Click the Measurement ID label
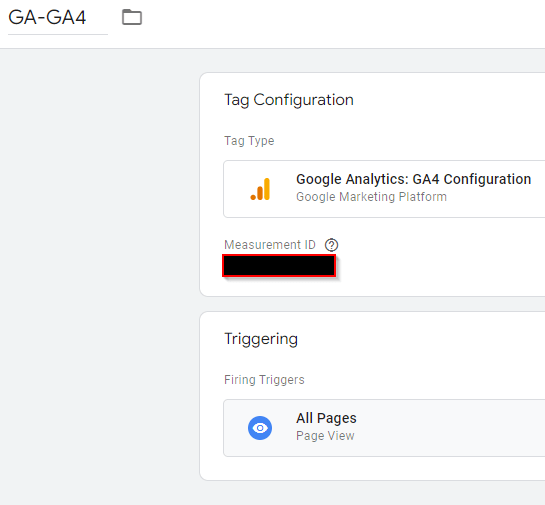545x505 pixels. click(x=270, y=245)
